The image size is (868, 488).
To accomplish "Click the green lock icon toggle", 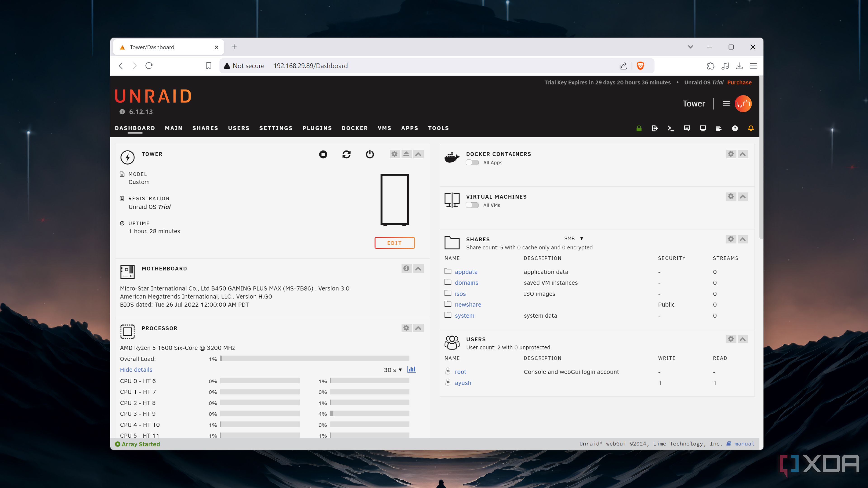I will pos(639,128).
